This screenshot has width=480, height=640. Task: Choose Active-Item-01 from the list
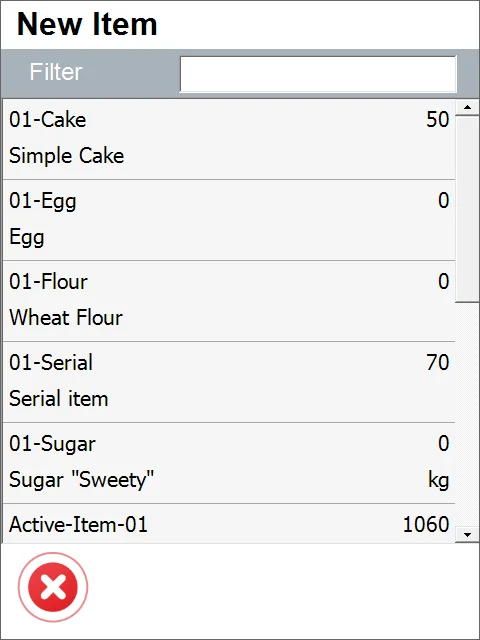pyautogui.click(x=229, y=524)
